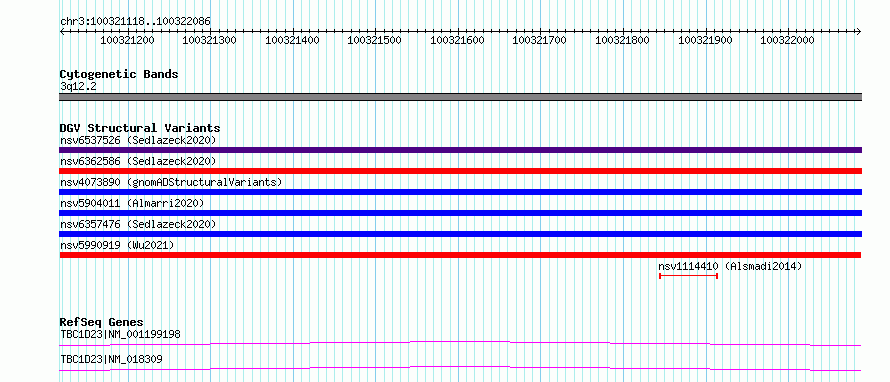Viewport: 890px width, 382px height.
Task: Click ruler position 100321400
Action: 292,40
